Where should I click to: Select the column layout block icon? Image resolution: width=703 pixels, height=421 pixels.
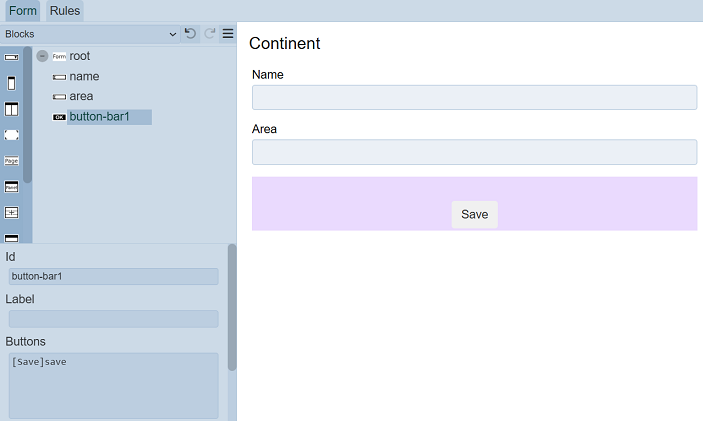[12, 109]
